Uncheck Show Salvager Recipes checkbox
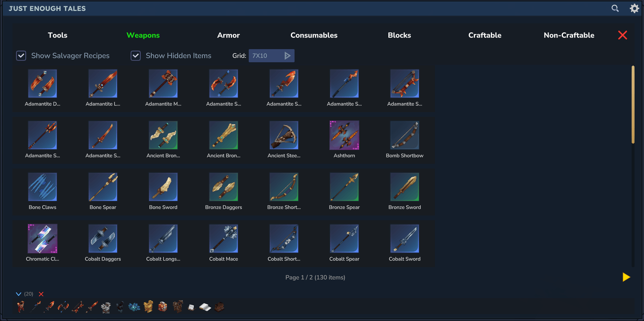Image resolution: width=644 pixels, height=321 pixels. 21,56
